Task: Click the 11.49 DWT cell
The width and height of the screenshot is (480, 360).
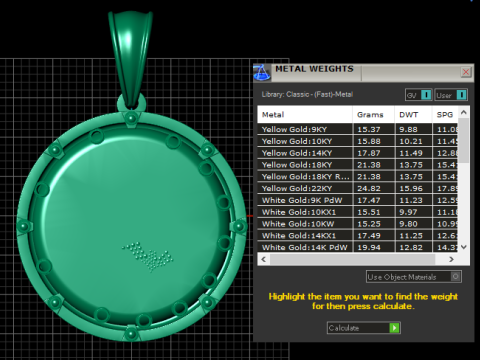Action: coord(414,153)
